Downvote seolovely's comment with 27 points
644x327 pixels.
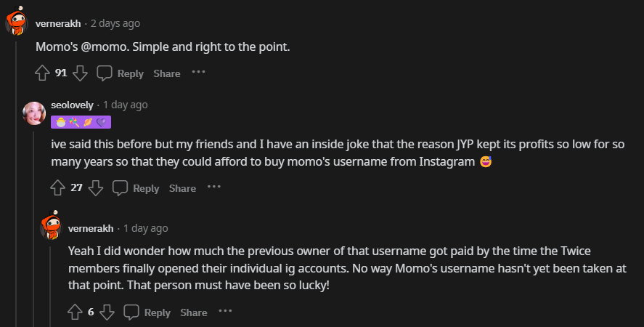click(x=95, y=188)
